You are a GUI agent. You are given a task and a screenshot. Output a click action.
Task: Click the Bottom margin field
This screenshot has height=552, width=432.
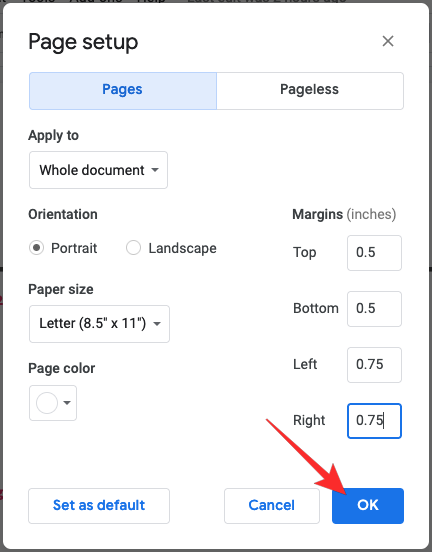(x=374, y=309)
